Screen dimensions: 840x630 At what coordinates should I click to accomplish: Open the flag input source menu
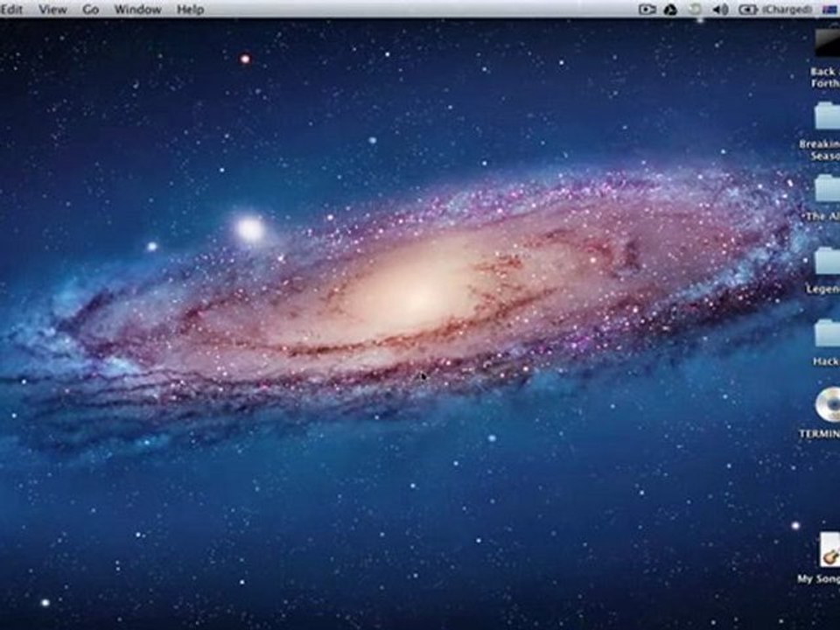[x=831, y=9]
